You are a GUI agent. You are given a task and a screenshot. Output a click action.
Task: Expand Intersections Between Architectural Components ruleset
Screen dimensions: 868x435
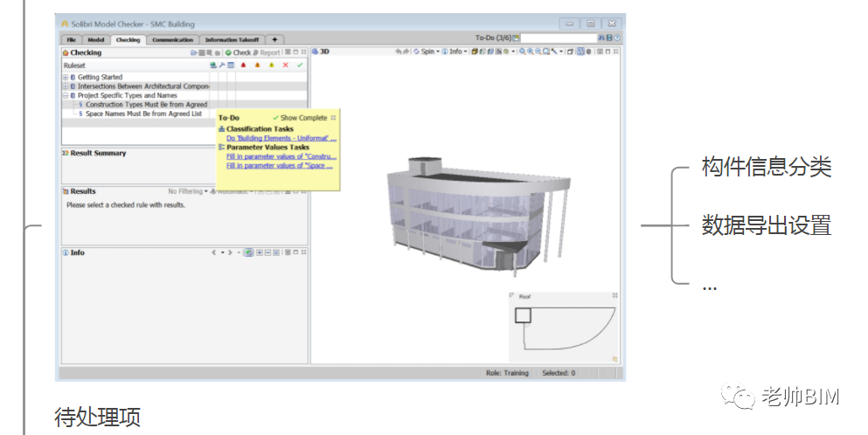tap(66, 86)
